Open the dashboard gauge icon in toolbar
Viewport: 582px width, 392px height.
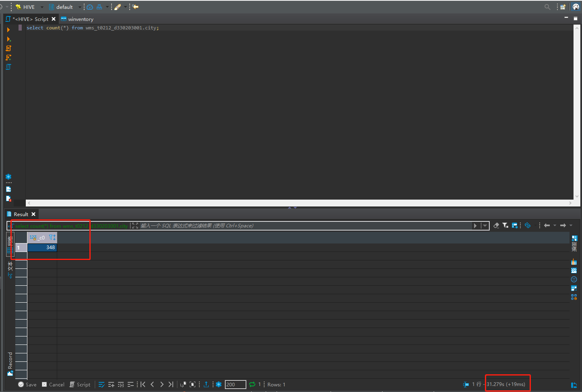coord(90,7)
